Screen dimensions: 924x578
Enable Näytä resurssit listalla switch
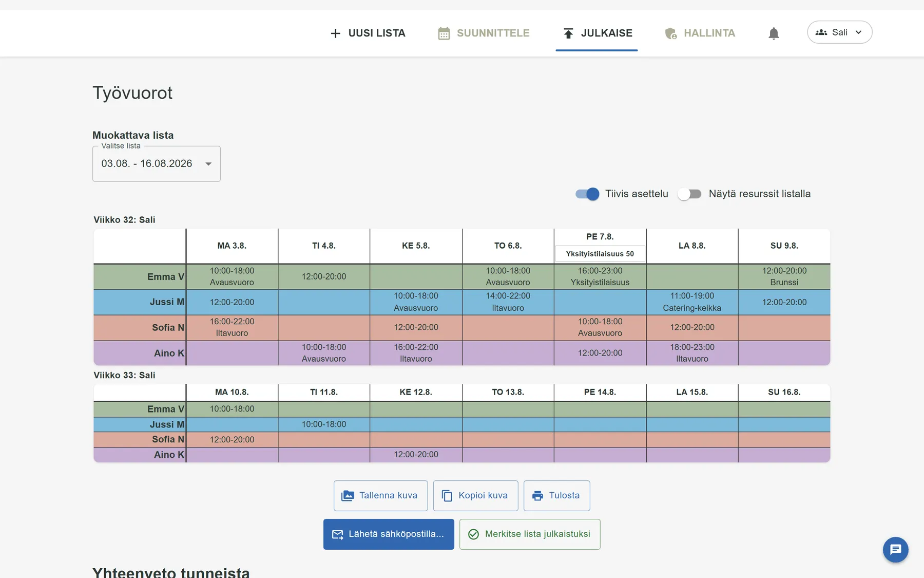pyautogui.click(x=689, y=194)
